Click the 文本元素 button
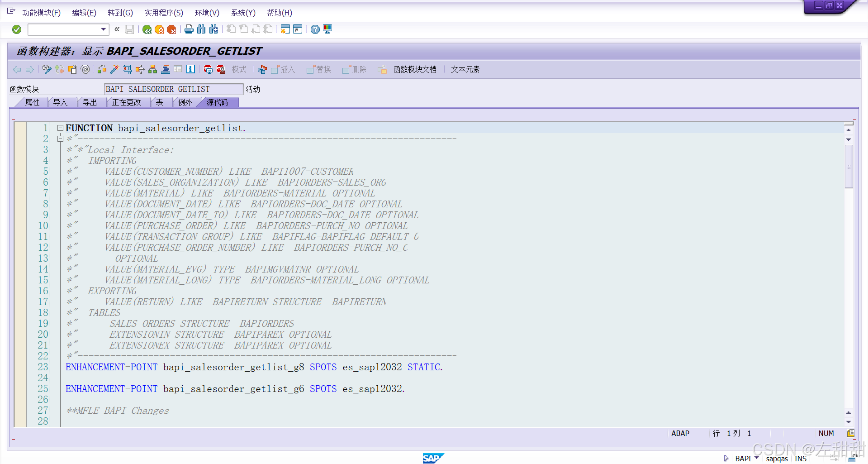Viewport: 868px width, 464px height. pos(465,69)
